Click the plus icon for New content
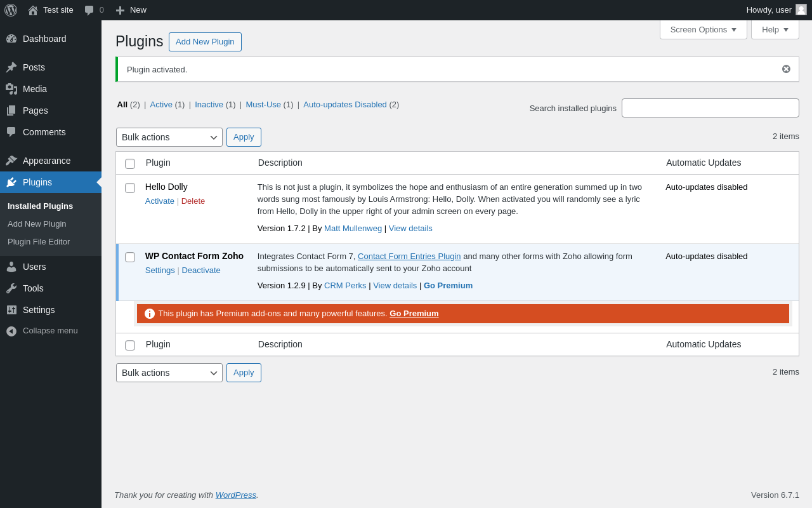812x508 pixels. (x=120, y=10)
